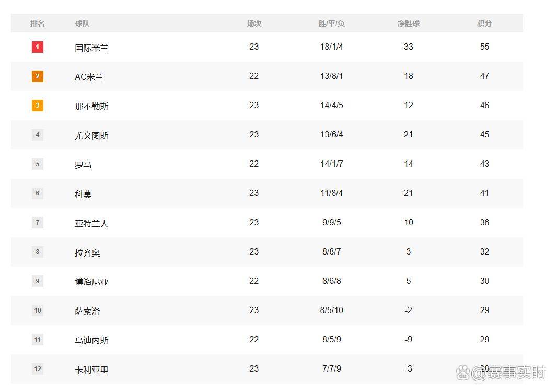The width and height of the screenshot is (557, 392).
Task: Click 科莫's 11/8/4 record cell
Action: pos(331,193)
